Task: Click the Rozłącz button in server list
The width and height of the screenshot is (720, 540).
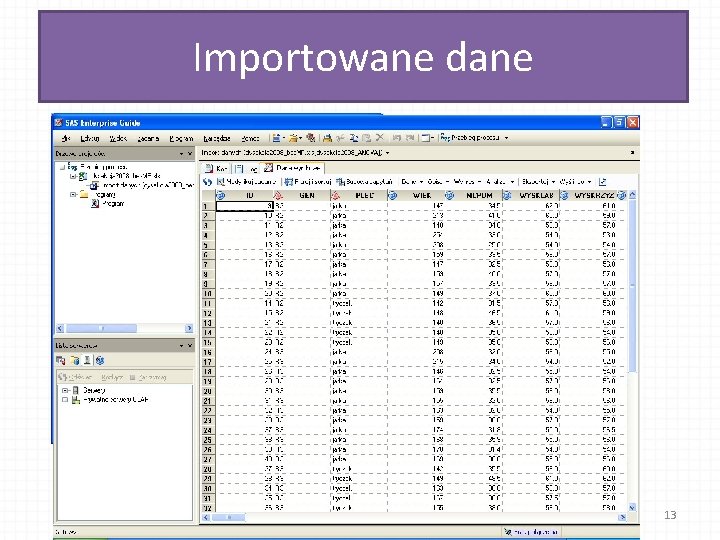Action: pyautogui.click(x=112, y=377)
